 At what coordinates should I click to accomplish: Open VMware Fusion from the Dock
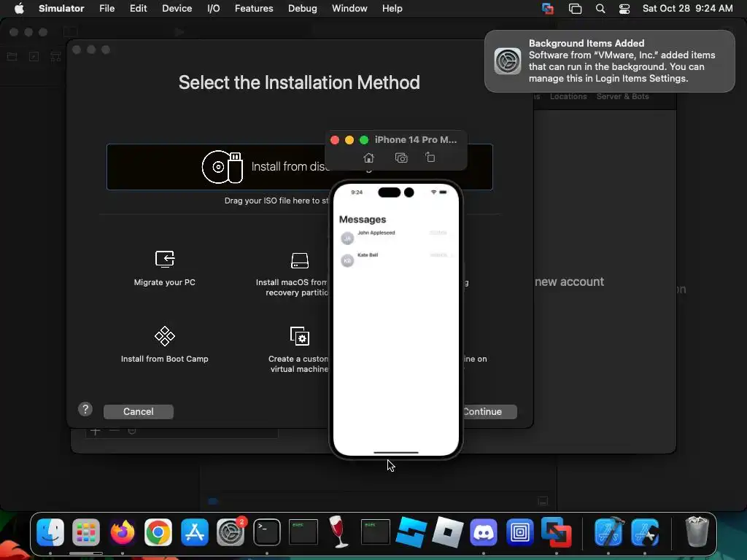[x=556, y=532]
